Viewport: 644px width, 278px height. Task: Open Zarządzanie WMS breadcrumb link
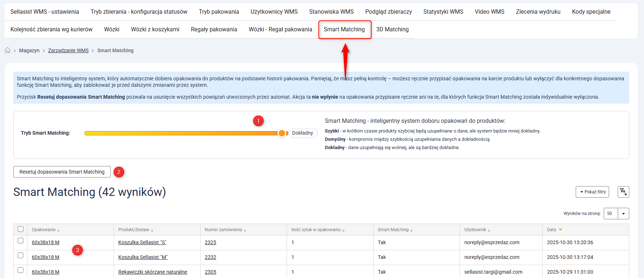(x=68, y=51)
